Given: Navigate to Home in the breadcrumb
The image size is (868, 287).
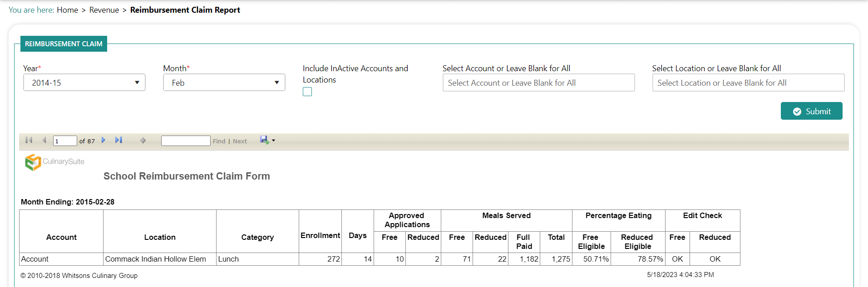Looking at the screenshot, I should click(x=67, y=10).
